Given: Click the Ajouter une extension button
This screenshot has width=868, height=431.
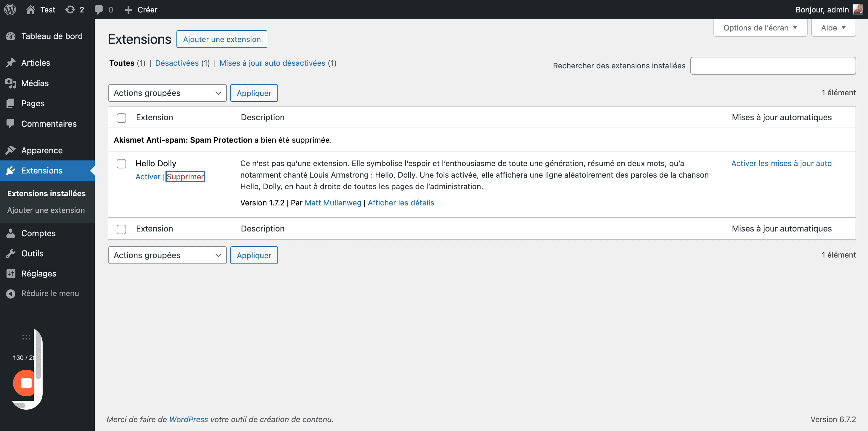Looking at the screenshot, I should pos(222,39).
